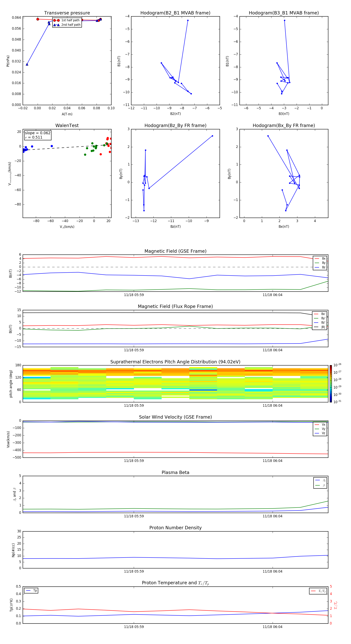This screenshot has width=351, height=644.
Task: Click the 'Bx(nT)' x-axis label
Action: point(284,227)
